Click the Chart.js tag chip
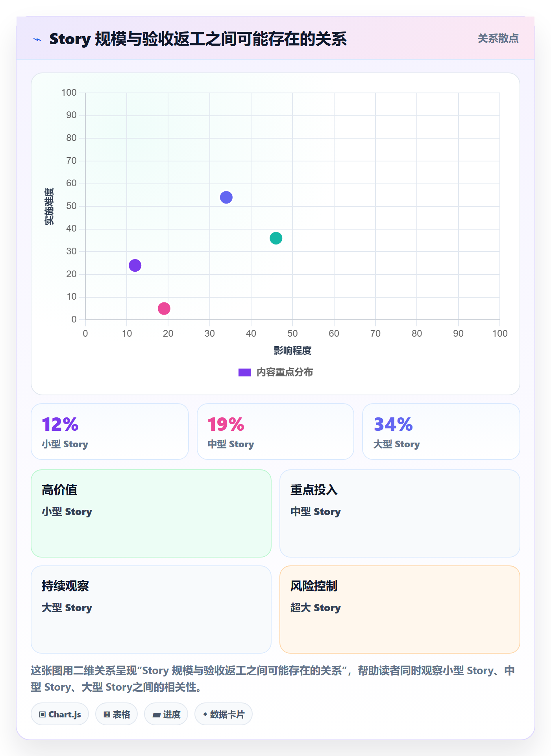551x756 pixels. 60,714
